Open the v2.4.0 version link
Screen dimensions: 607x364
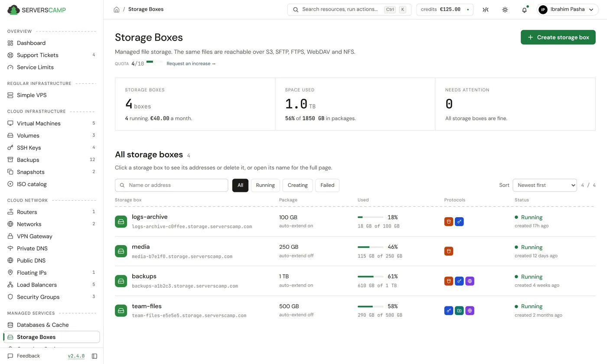76,356
